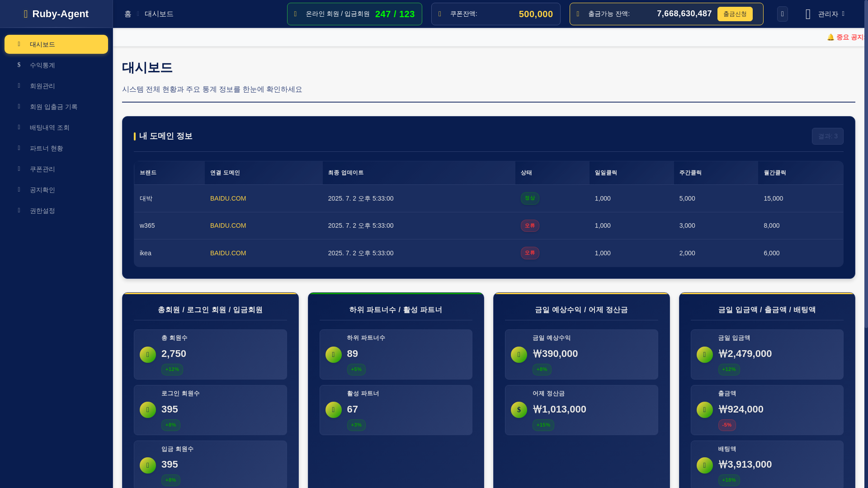Click the 관리자 user avatar icon
The height and width of the screenshot is (488, 868).
(x=808, y=14)
